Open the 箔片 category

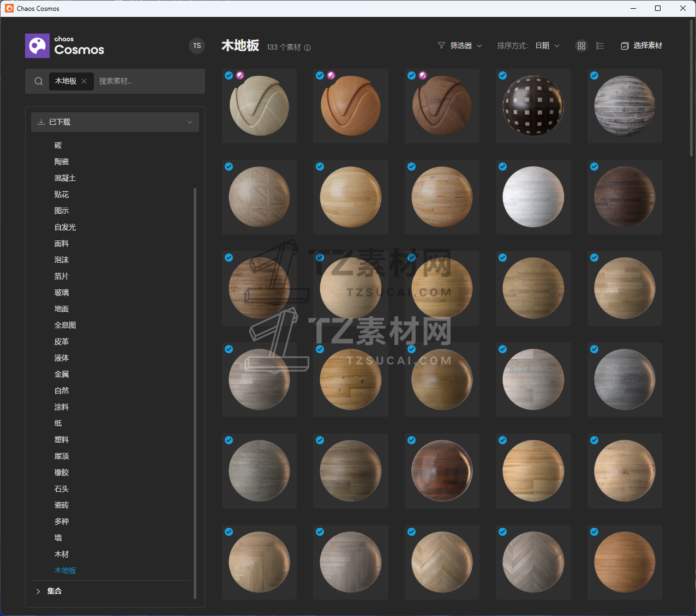[x=62, y=276]
